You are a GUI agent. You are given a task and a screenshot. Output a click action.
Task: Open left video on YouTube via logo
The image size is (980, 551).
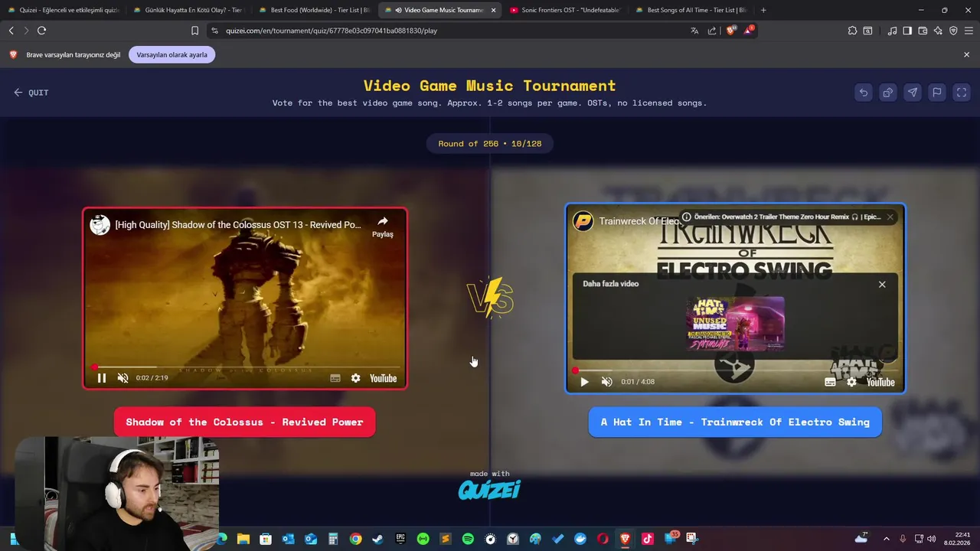pyautogui.click(x=383, y=378)
